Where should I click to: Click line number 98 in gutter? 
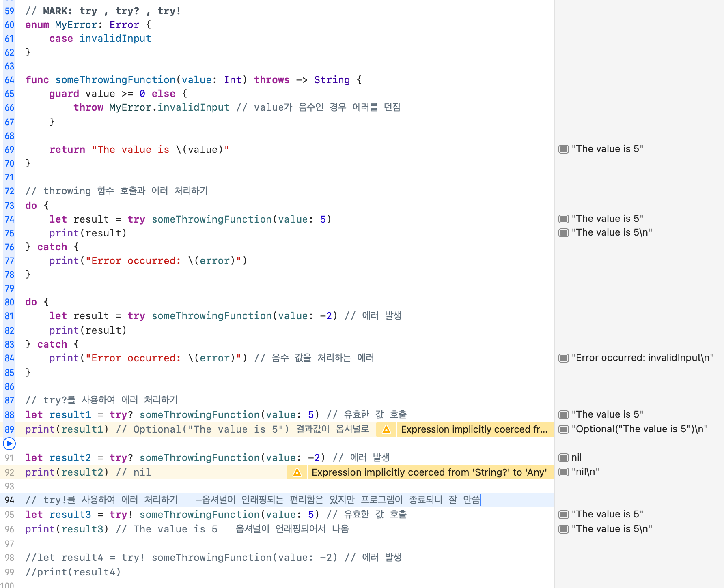tap(9, 558)
